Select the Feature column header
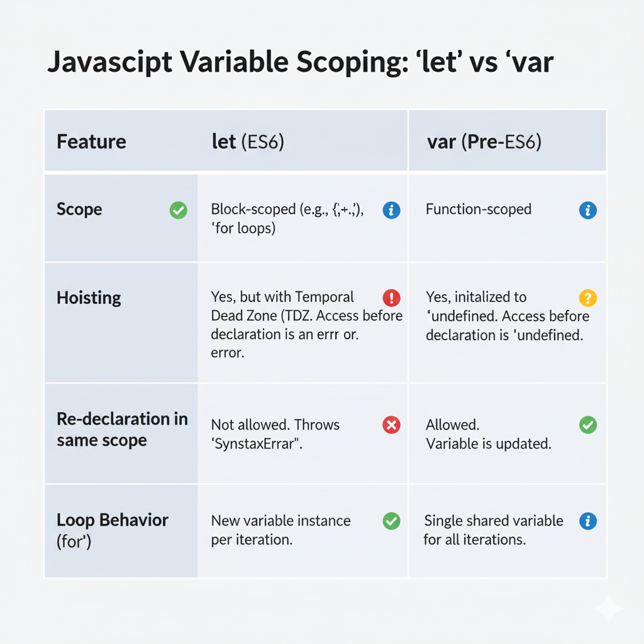The width and height of the screenshot is (644, 644). [91, 142]
